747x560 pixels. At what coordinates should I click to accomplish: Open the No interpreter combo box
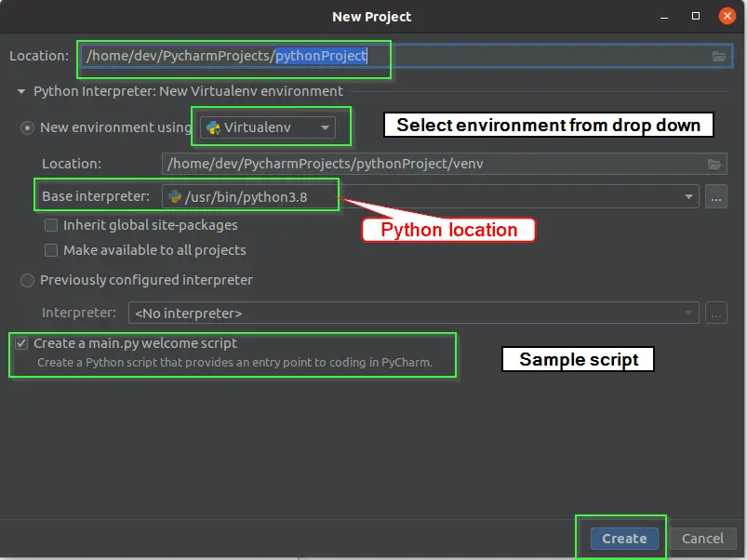(414, 313)
